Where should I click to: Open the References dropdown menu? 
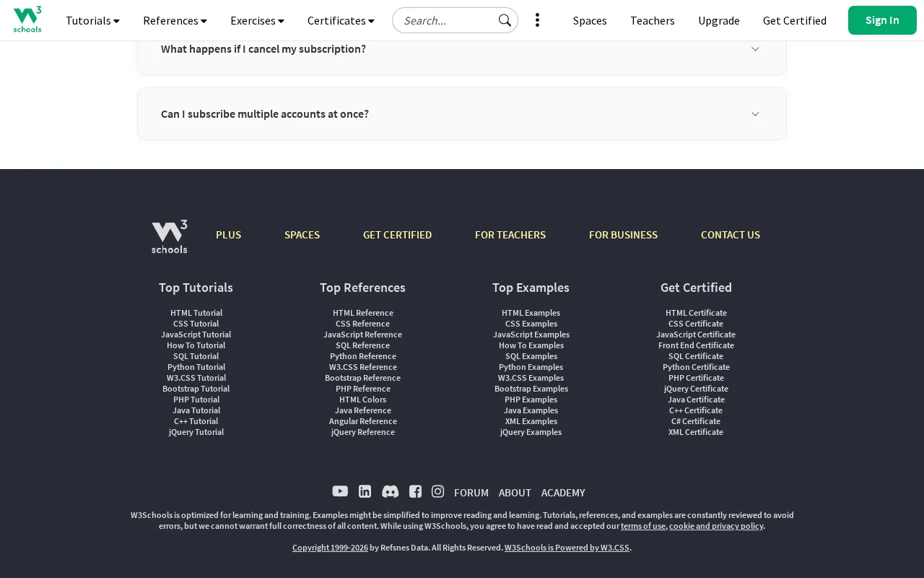175,20
